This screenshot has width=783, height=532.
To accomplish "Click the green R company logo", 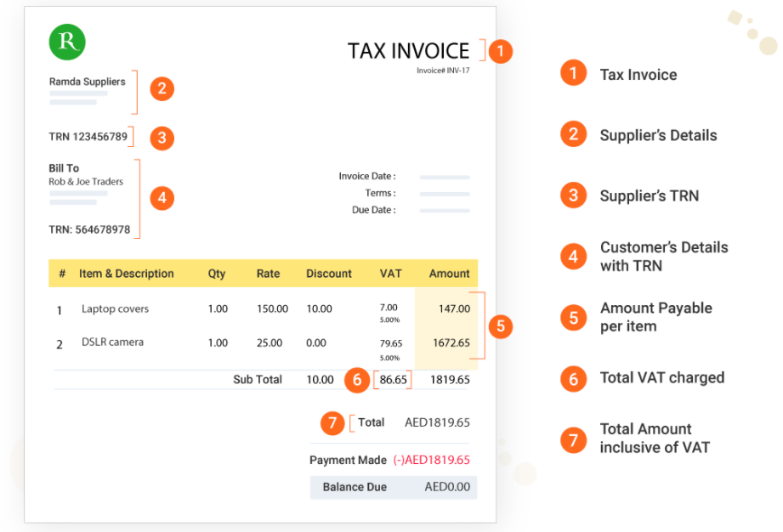I will pyautogui.click(x=67, y=42).
